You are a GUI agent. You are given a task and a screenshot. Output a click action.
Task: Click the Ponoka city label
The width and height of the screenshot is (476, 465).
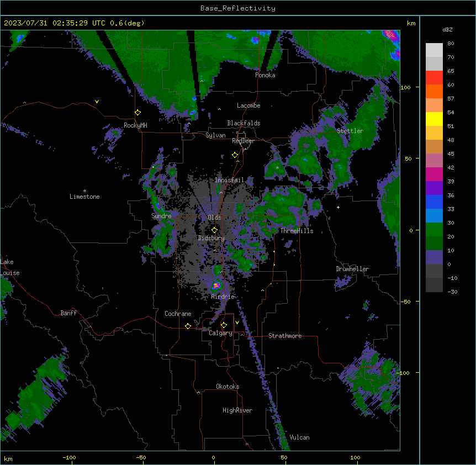point(265,75)
